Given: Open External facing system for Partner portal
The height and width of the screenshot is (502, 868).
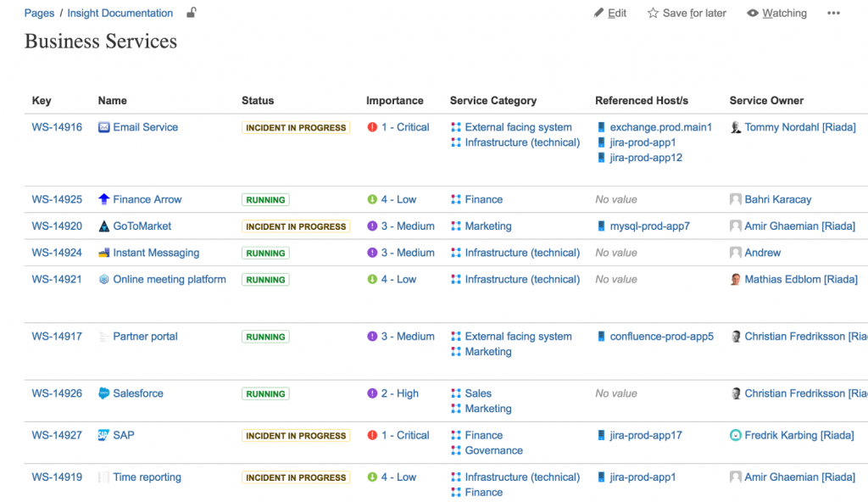Looking at the screenshot, I should tap(518, 337).
